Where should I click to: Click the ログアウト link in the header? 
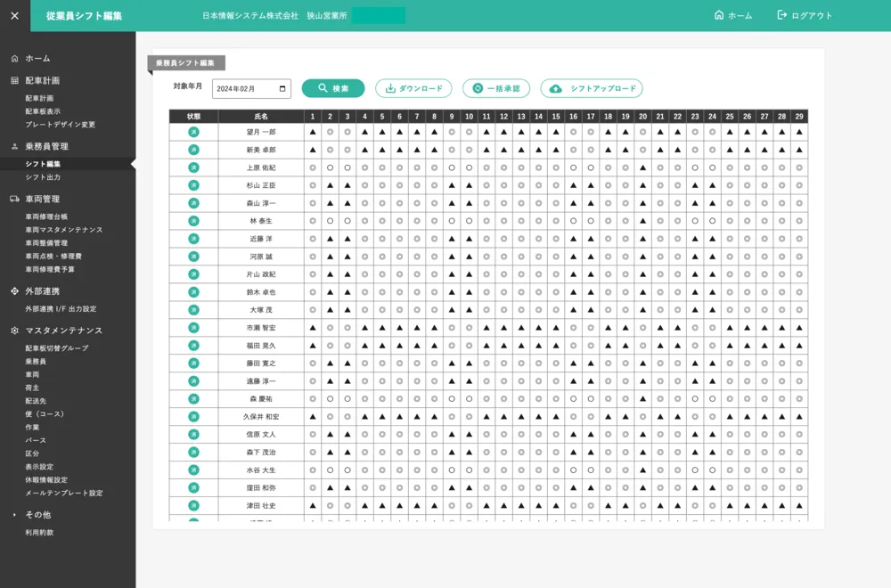[805, 15]
